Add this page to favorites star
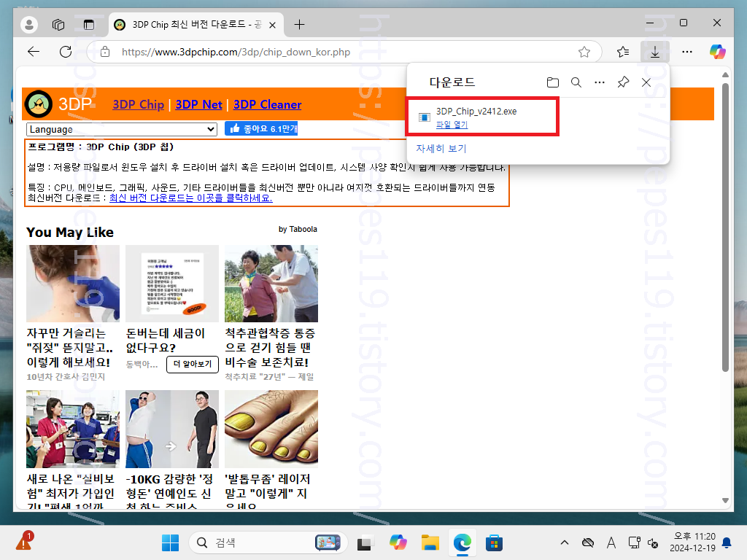The width and height of the screenshot is (747, 560). pyautogui.click(x=584, y=52)
